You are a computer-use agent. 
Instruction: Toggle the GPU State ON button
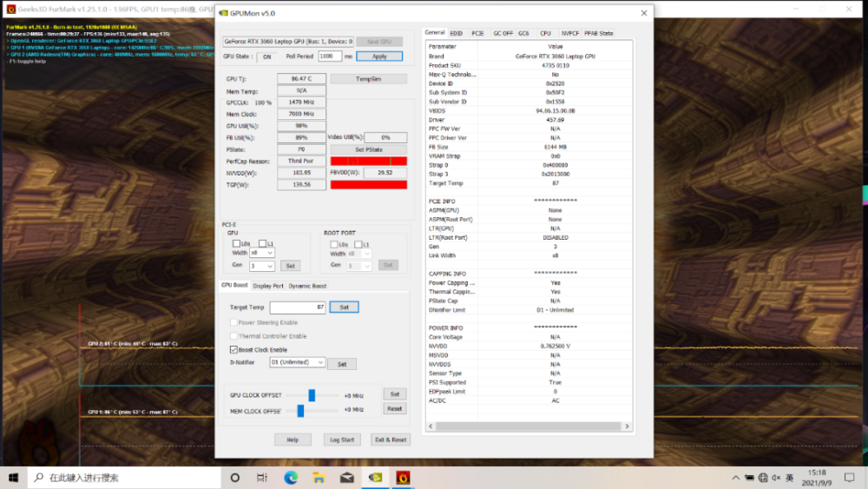click(x=266, y=56)
